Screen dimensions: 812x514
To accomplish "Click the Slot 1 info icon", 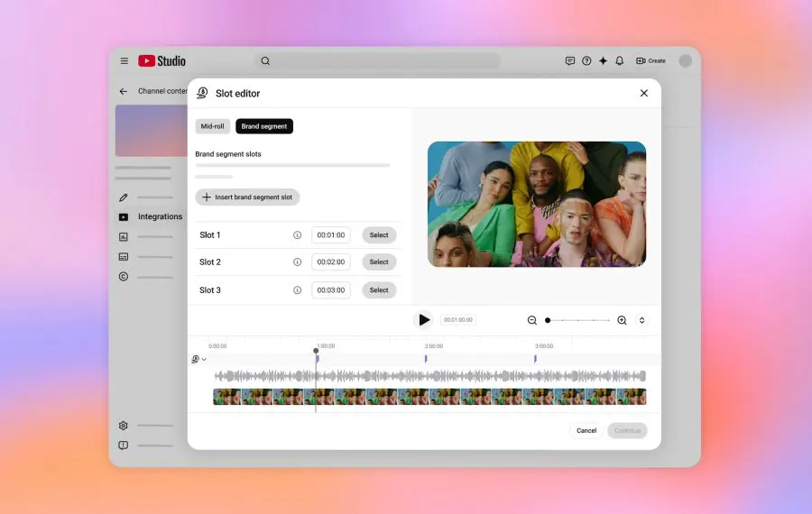I will pos(297,235).
